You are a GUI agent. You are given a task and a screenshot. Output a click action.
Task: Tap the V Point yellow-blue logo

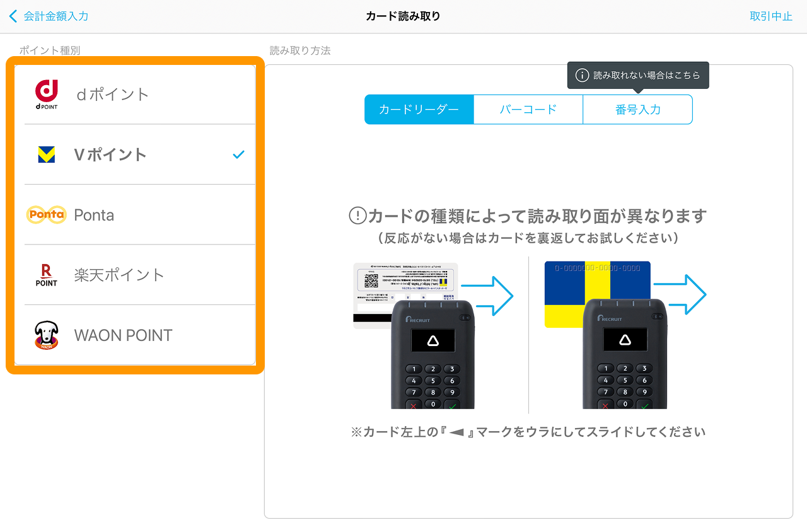coord(47,154)
